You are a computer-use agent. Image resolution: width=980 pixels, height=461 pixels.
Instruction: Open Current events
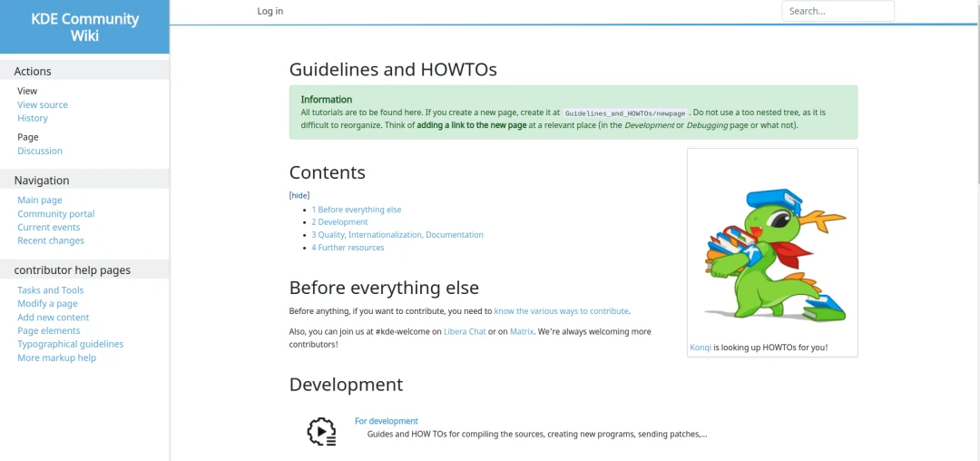coord(49,228)
